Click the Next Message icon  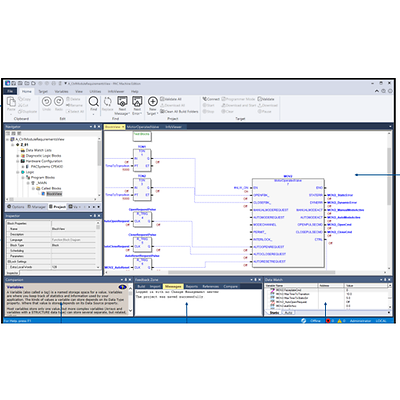[122, 101]
